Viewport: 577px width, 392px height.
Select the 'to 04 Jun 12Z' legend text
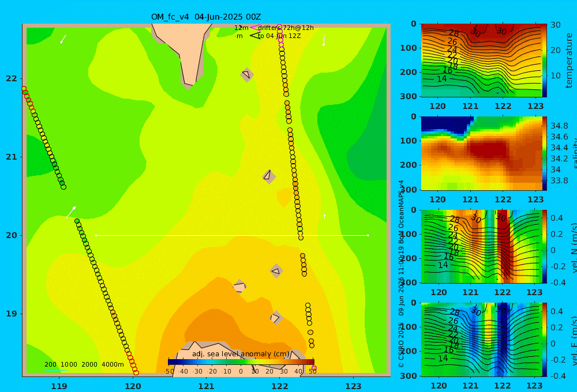(x=279, y=36)
